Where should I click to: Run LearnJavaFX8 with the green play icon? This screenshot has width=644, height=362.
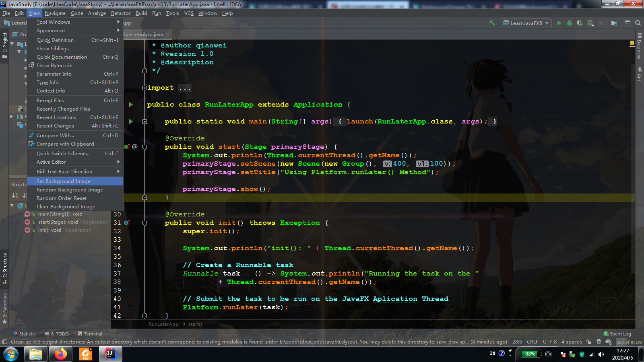tap(559, 23)
